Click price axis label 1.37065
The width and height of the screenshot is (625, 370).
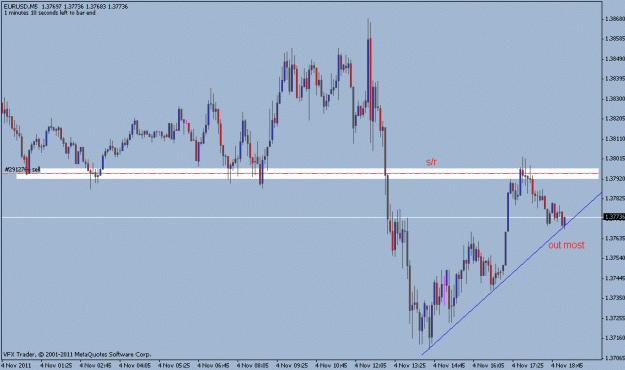(614, 358)
